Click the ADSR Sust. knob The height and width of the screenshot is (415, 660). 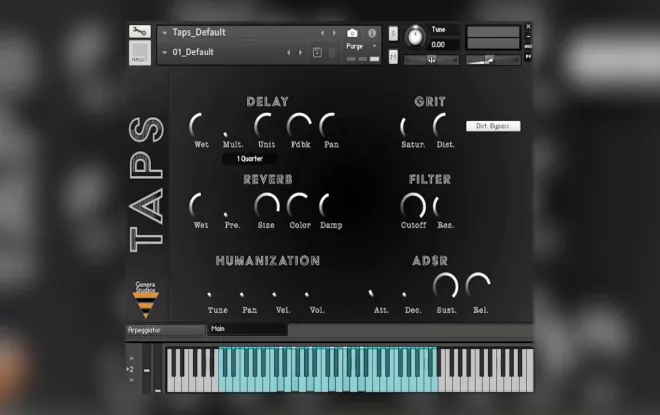pyautogui.click(x=445, y=286)
